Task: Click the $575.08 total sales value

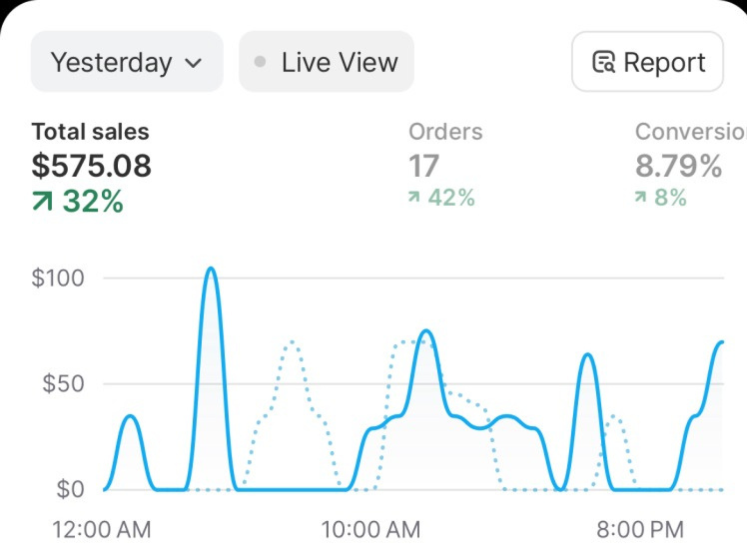Action: pyautogui.click(x=92, y=166)
